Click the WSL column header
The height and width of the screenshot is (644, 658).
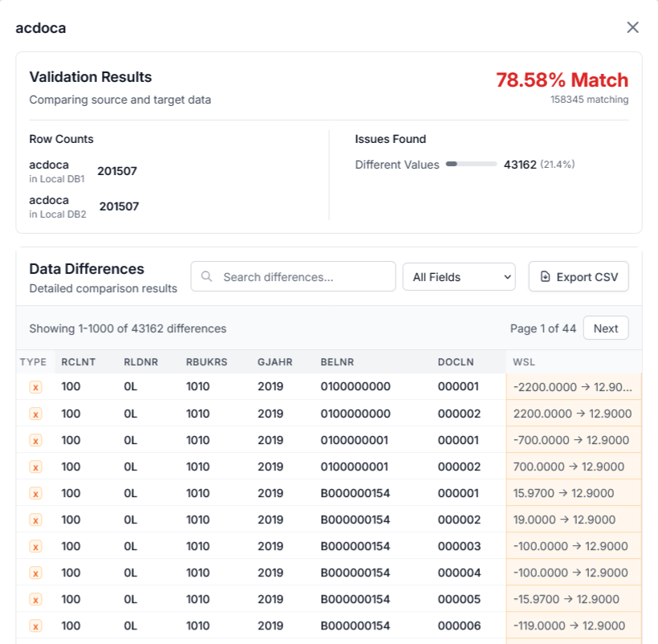(x=524, y=362)
